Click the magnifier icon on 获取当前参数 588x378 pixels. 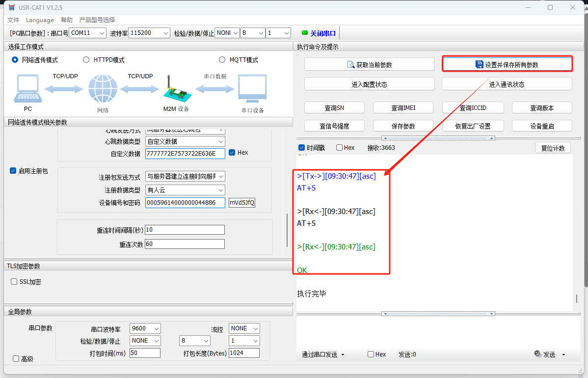[x=351, y=64]
